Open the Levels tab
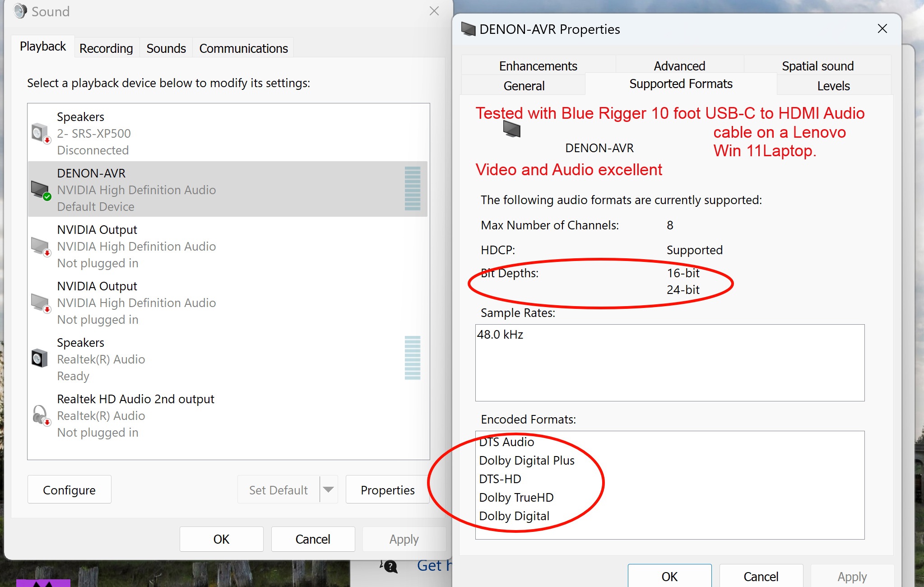The height and width of the screenshot is (587, 924). click(833, 86)
